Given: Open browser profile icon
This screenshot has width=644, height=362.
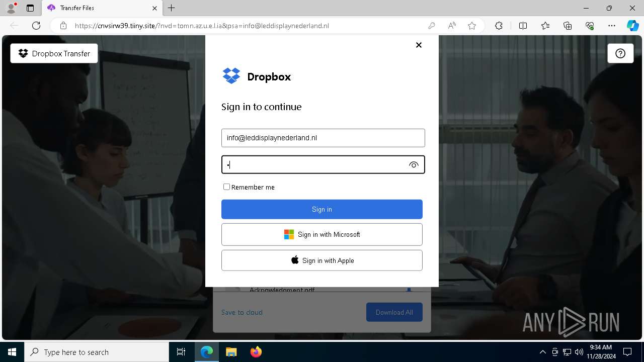Looking at the screenshot, I should pos(11,8).
